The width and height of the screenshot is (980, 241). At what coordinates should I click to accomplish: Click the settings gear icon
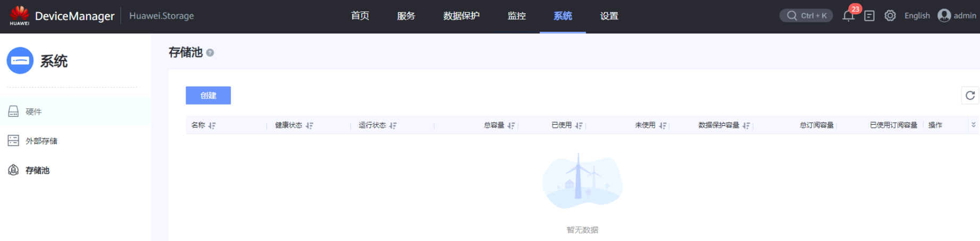[x=890, y=16]
